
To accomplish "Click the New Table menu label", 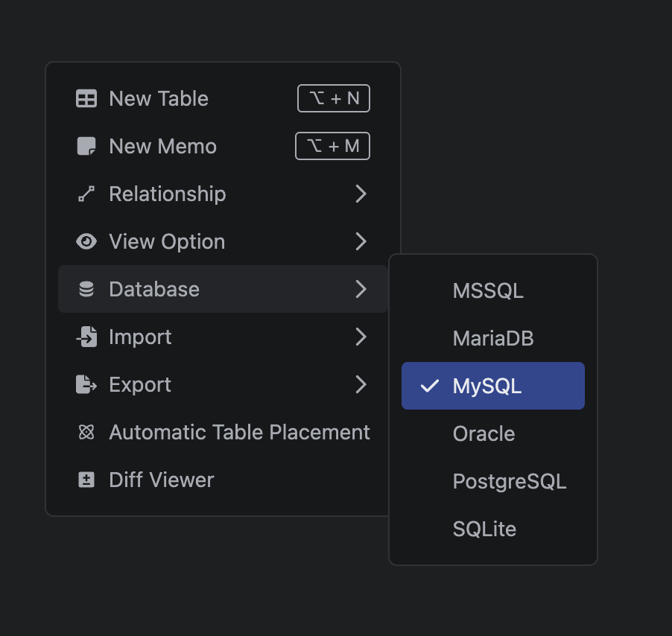I will coord(159,99).
